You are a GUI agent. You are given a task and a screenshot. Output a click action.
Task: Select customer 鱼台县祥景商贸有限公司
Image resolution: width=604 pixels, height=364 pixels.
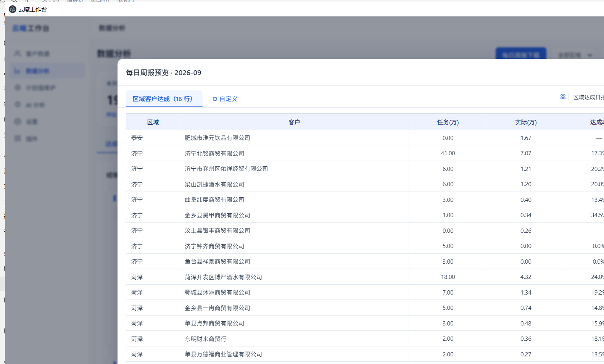click(x=217, y=261)
